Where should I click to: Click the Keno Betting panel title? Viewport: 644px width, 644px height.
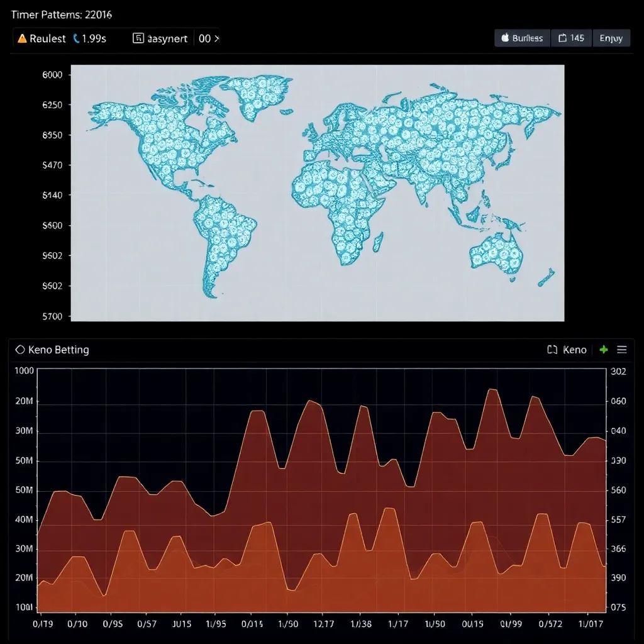(58, 350)
